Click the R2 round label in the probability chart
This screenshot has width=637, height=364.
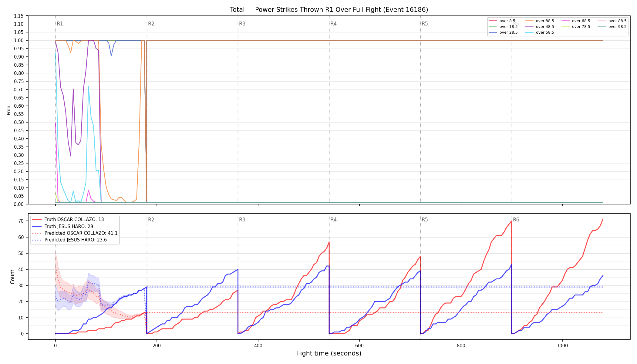[151, 24]
